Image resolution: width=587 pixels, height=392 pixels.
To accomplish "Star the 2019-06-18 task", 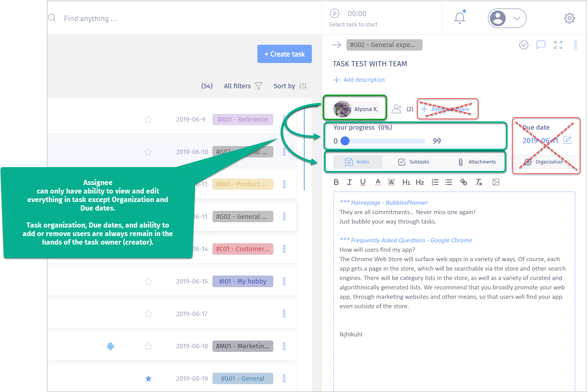I will [x=149, y=346].
